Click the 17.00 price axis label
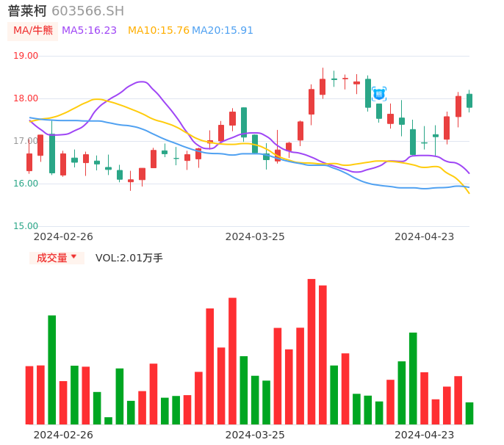The image size is (504, 445). [x=26, y=141]
